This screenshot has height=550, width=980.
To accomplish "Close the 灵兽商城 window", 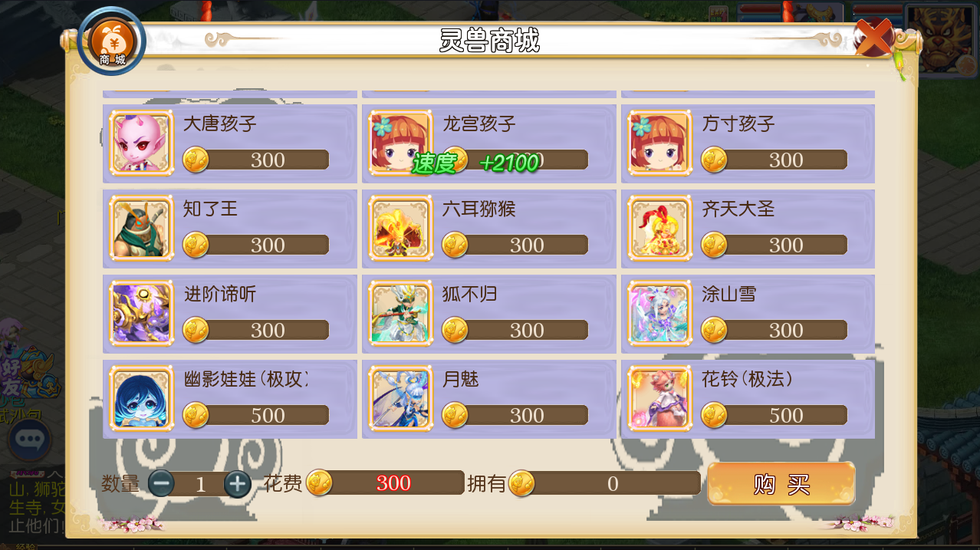I will tap(873, 37).
